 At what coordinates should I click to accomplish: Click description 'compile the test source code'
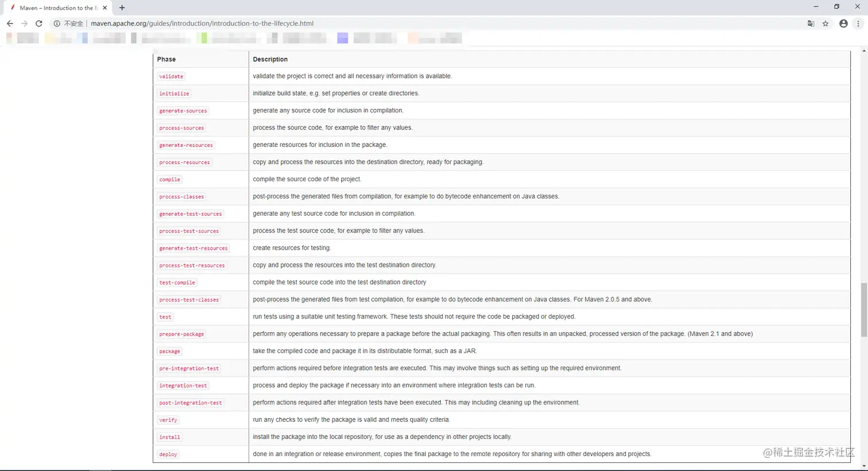pyautogui.click(x=339, y=282)
